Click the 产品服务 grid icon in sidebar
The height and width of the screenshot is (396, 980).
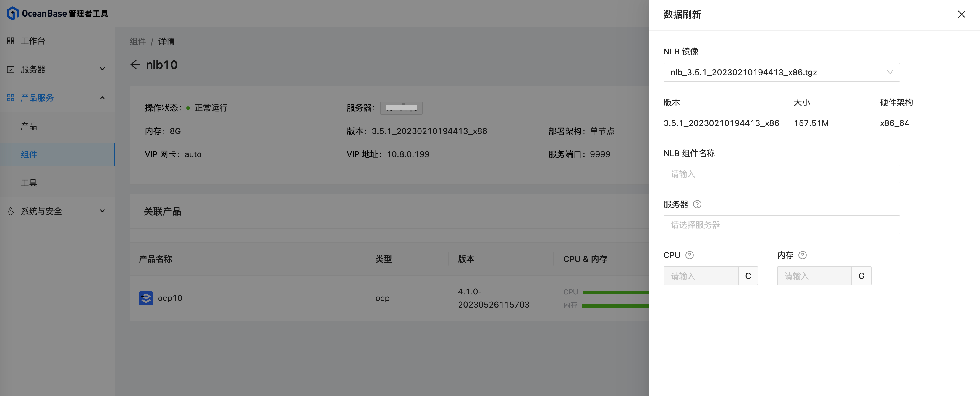pyautogui.click(x=10, y=98)
